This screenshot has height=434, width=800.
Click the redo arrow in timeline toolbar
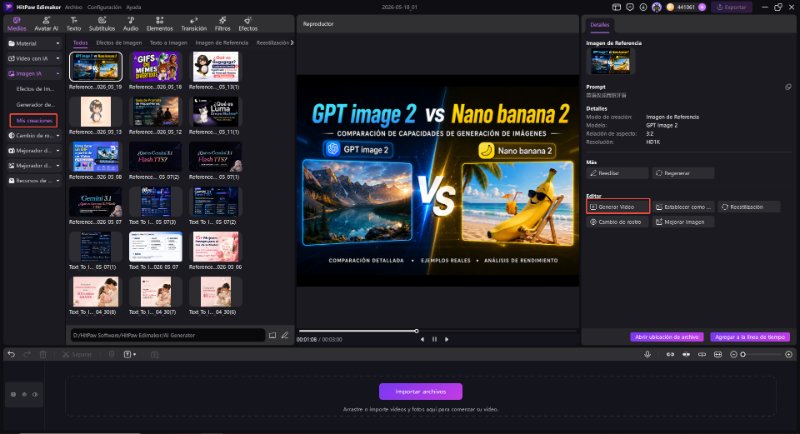pyautogui.click(x=27, y=354)
